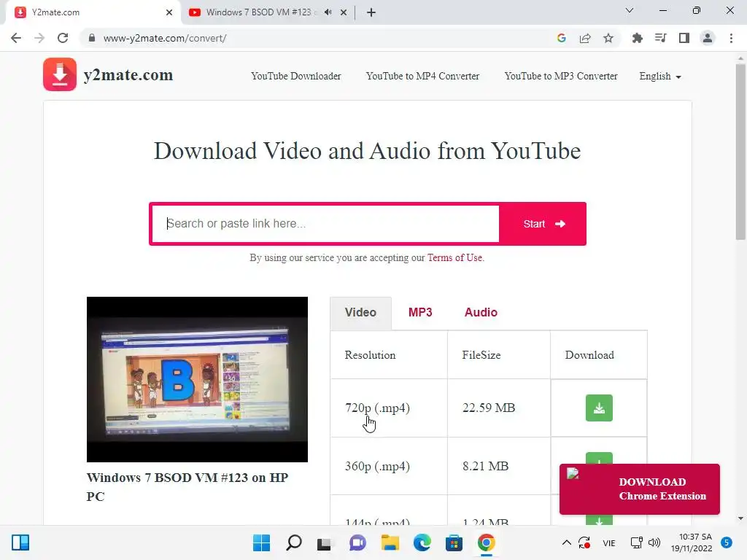Toggle the Chrome side panel
The width and height of the screenshot is (747, 560).
tap(684, 38)
